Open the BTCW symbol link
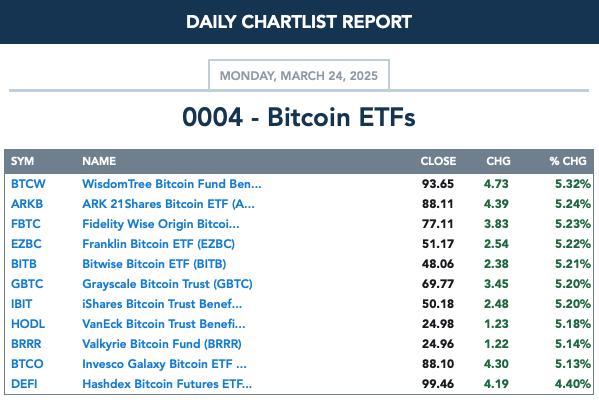This screenshot has width=599, height=400. click(28, 184)
